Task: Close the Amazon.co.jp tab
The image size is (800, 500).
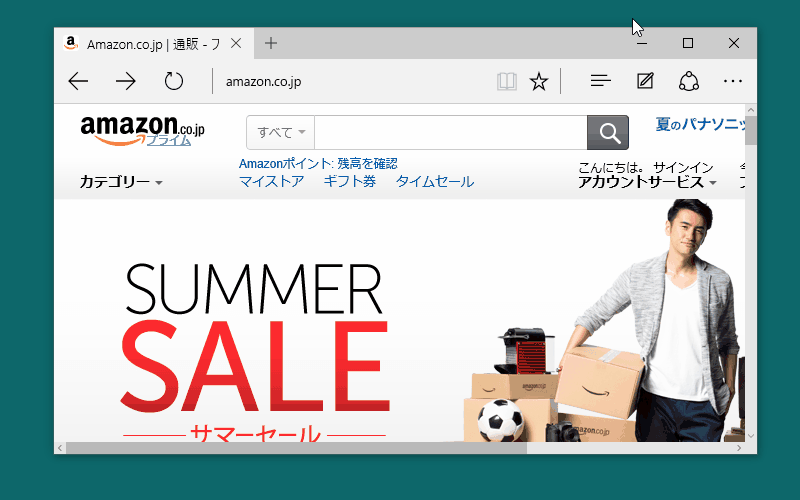Action: [236, 43]
